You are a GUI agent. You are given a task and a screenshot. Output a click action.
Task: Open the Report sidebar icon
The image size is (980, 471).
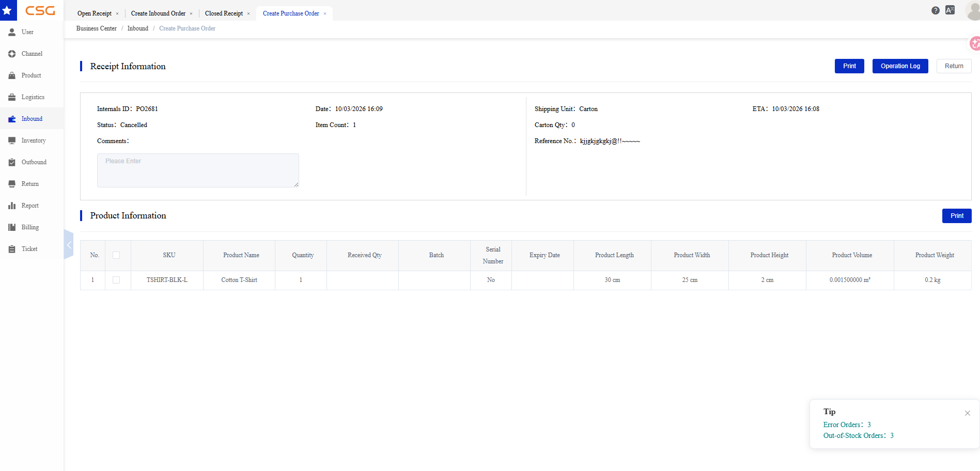pos(12,206)
